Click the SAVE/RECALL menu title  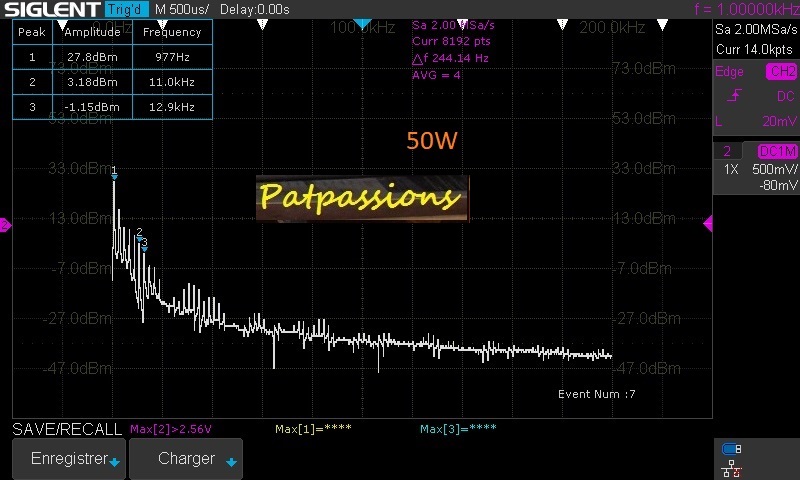tap(68, 429)
